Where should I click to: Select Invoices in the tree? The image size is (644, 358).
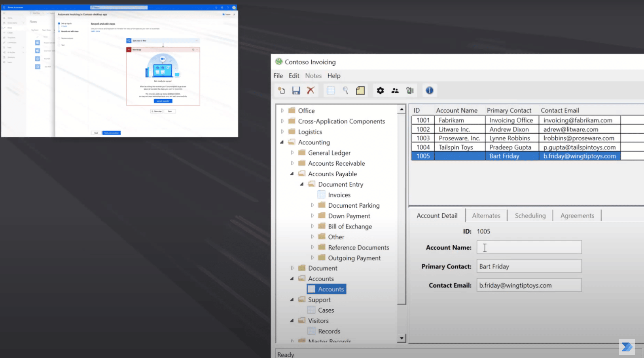(x=339, y=195)
